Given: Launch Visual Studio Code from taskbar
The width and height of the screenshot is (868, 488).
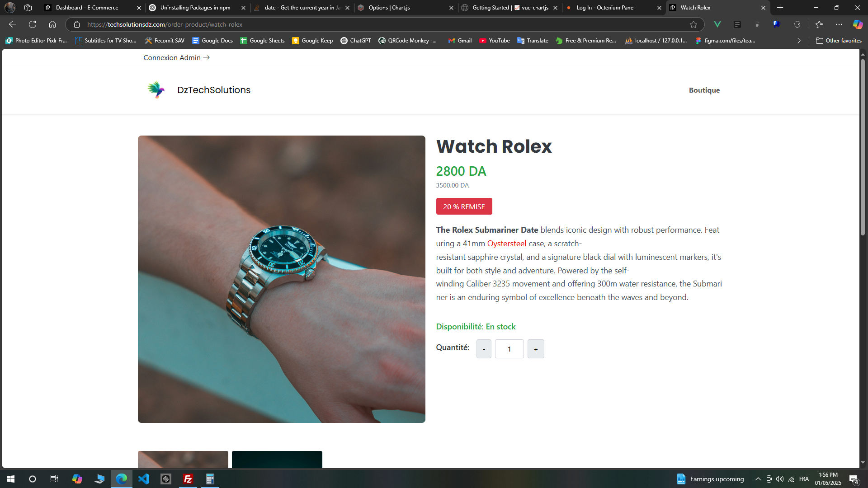Looking at the screenshot, I should (144, 479).
